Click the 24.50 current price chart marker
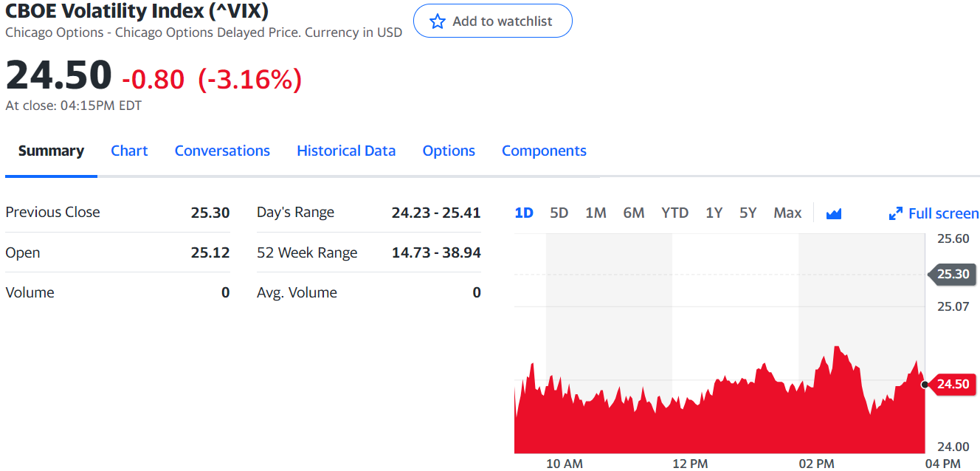Viewport: 980px width, 471px height. point(952,384)
